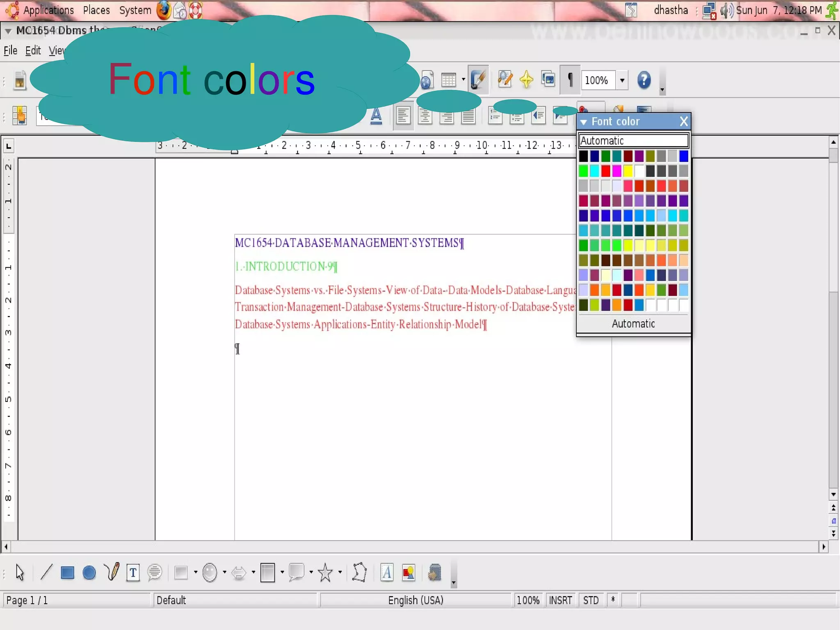The width and height of the screenshot is (840, 630).
Task: Pick the pure red swatch in second row
Action: (x=605, y=171)
